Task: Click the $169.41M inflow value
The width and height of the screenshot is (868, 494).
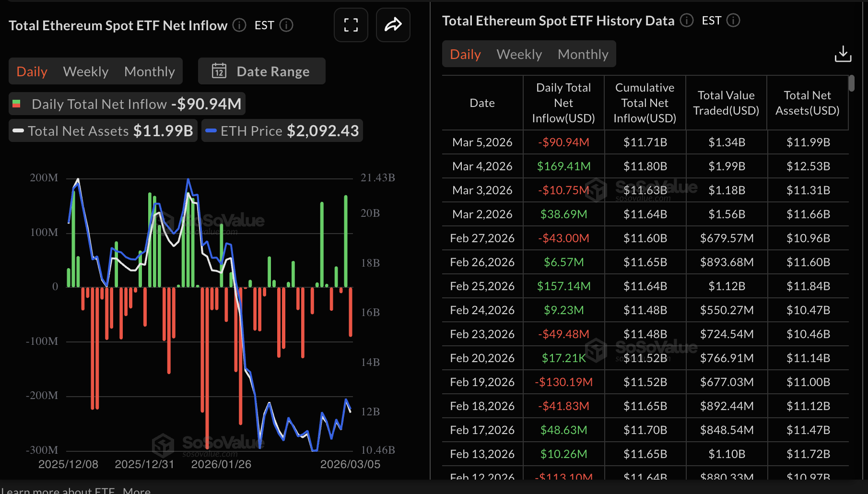Action: point(563,166)
